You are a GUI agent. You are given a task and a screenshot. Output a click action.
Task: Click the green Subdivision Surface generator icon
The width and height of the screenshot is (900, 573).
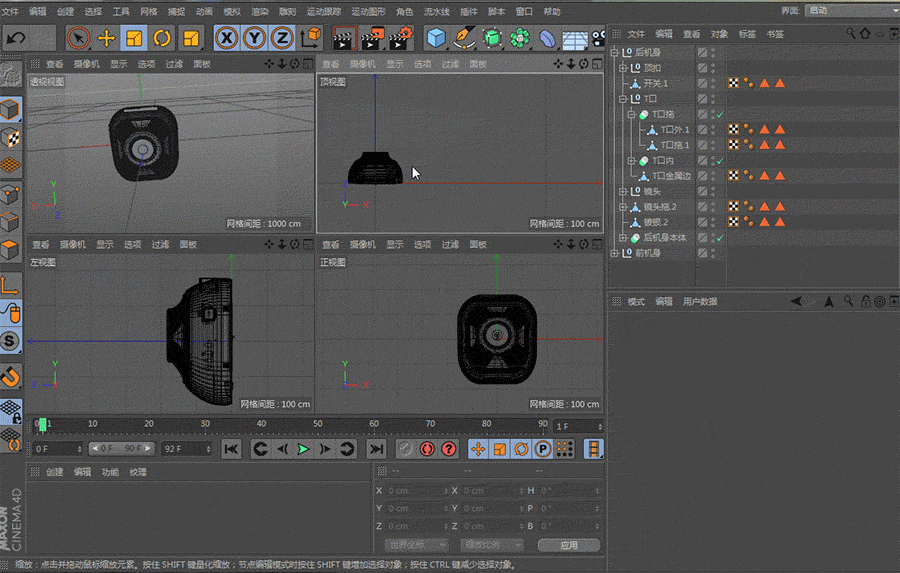pyautogui.click(x=492, y=38)
